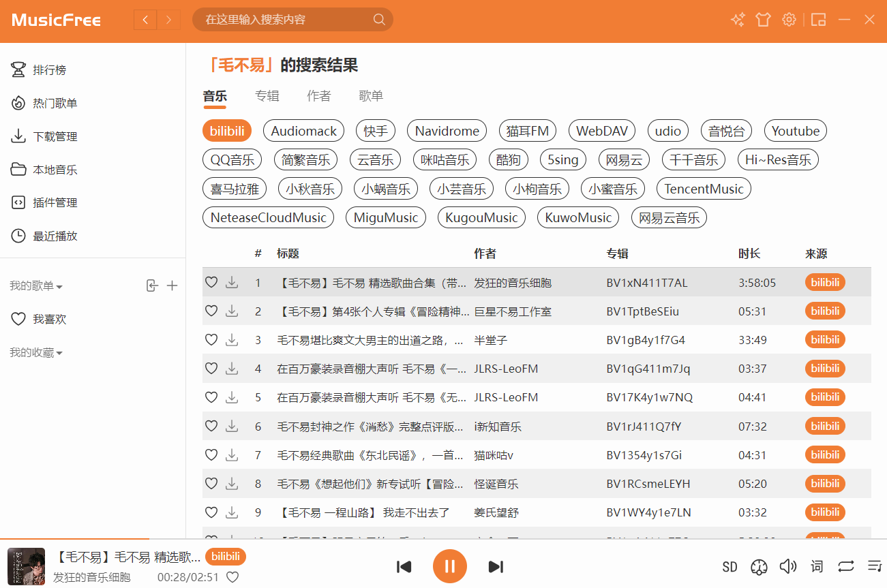
Task: Click the volume speaker icon
Action: coord(788,566)
